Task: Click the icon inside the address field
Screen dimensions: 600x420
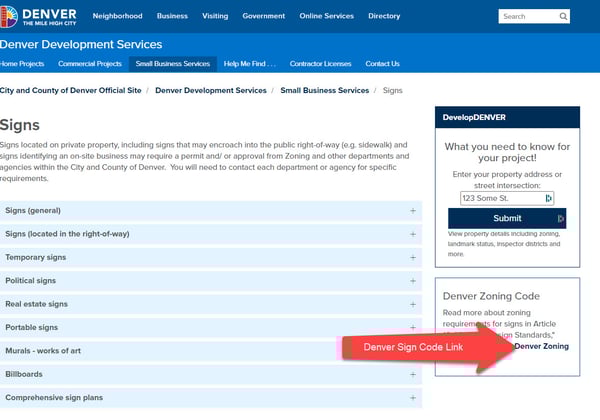Action: coord(548,198)
